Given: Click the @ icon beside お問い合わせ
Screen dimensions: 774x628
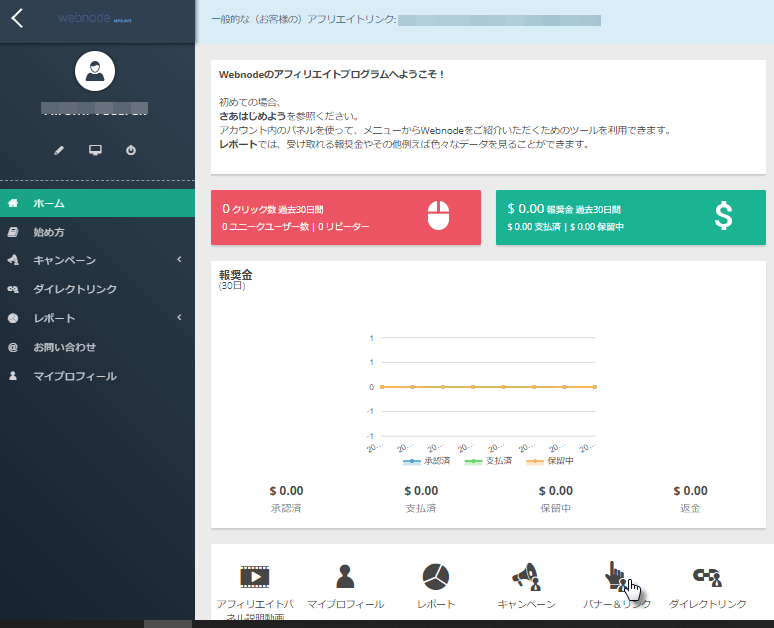Looking at the screenshot, I should pyautogui.click(x=13, y=347).
